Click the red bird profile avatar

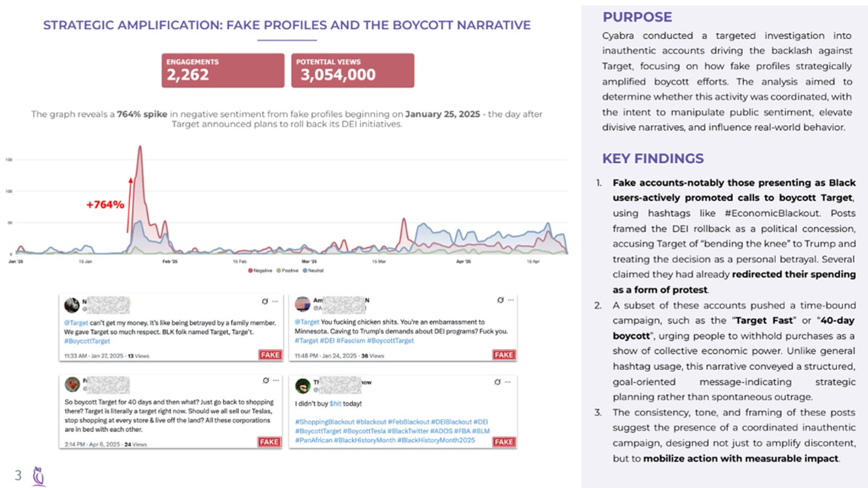click(72, 385)
